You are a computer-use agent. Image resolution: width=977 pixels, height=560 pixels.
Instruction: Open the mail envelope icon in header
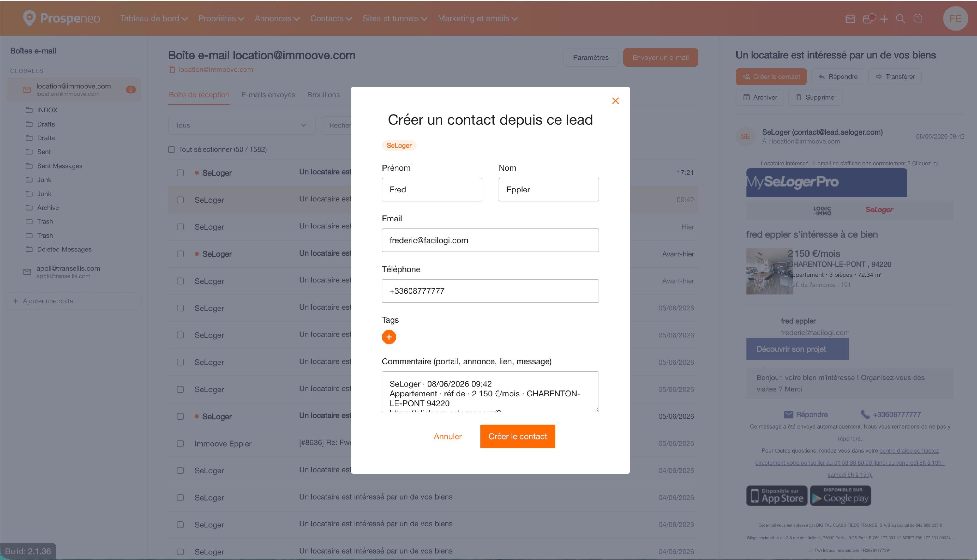click(850, 19)
